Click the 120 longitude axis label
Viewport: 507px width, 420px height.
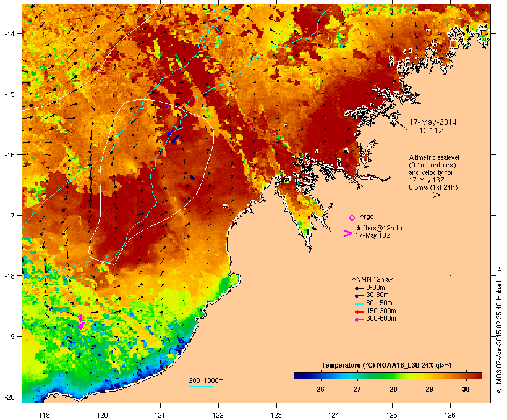(x=103, y=415)
